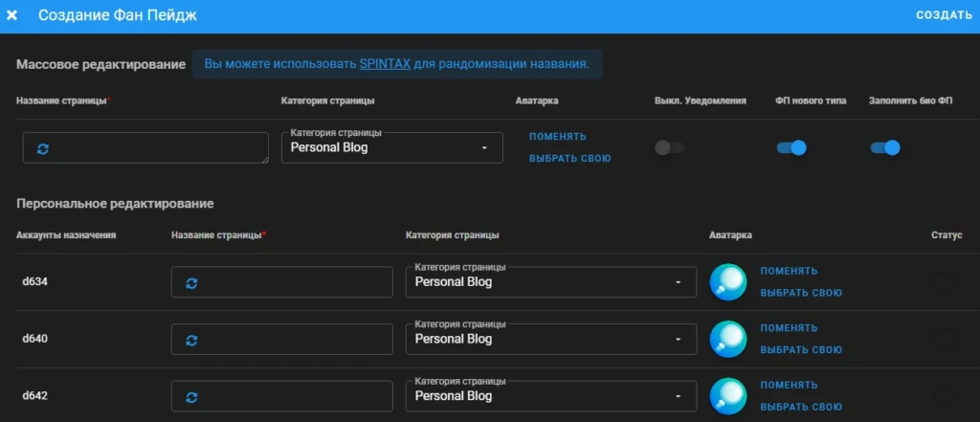Click the name randomize icon for account d640
The width and height of the screenshot is (980, 422).
(x=191, y=340)
